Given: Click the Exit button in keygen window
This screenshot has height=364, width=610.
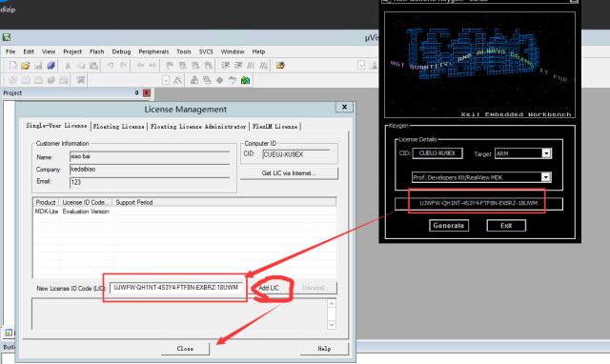Looking at the screenshot, I should click(506, 226).
